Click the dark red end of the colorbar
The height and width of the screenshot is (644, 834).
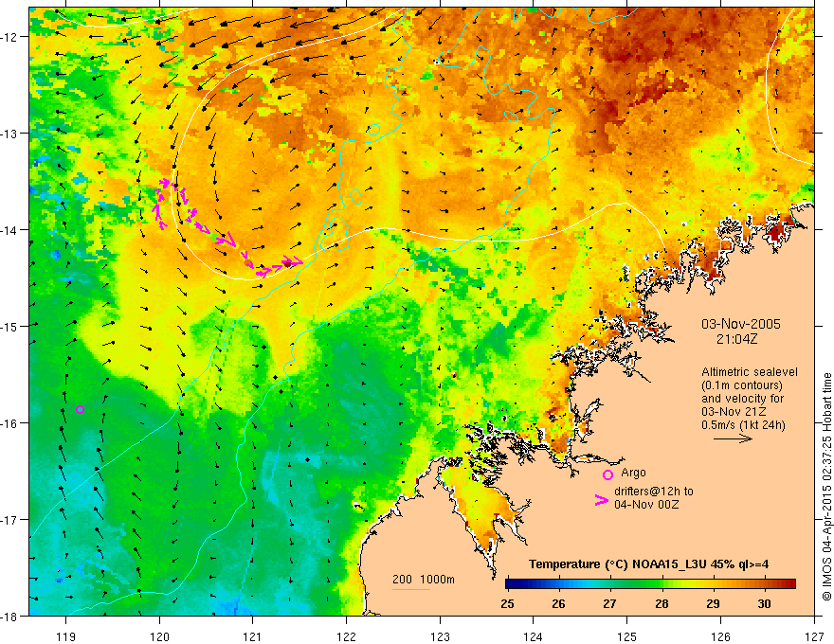tap(791, 584)
